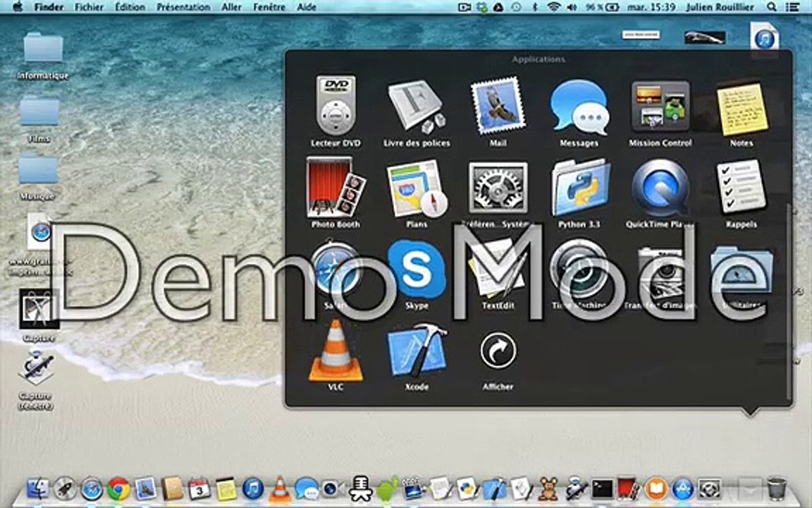The height and width of the screenshot is (508, 812).
Task: Open the App Store in the Dock
Action: point(683,489)
